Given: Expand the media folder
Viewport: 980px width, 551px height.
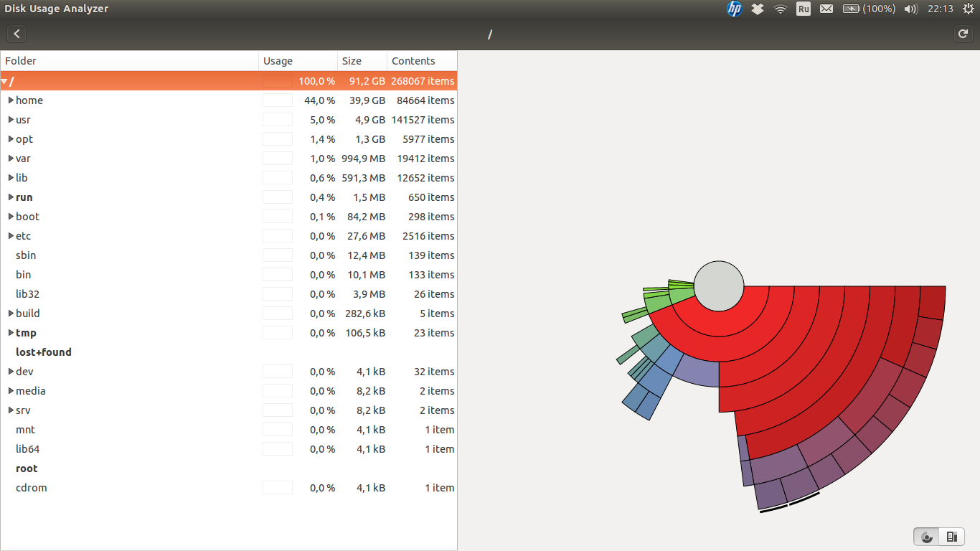Looking at the screenshot, I should pyautogui.click(x=11, y=391).
